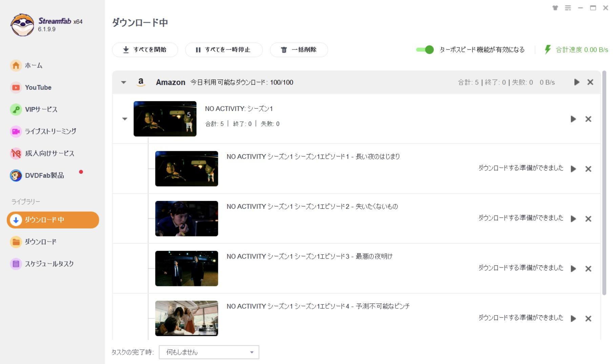Click the purple schedule task list icon
The image size is (614, 364).
pyautogui.click(x=16, y=264)
